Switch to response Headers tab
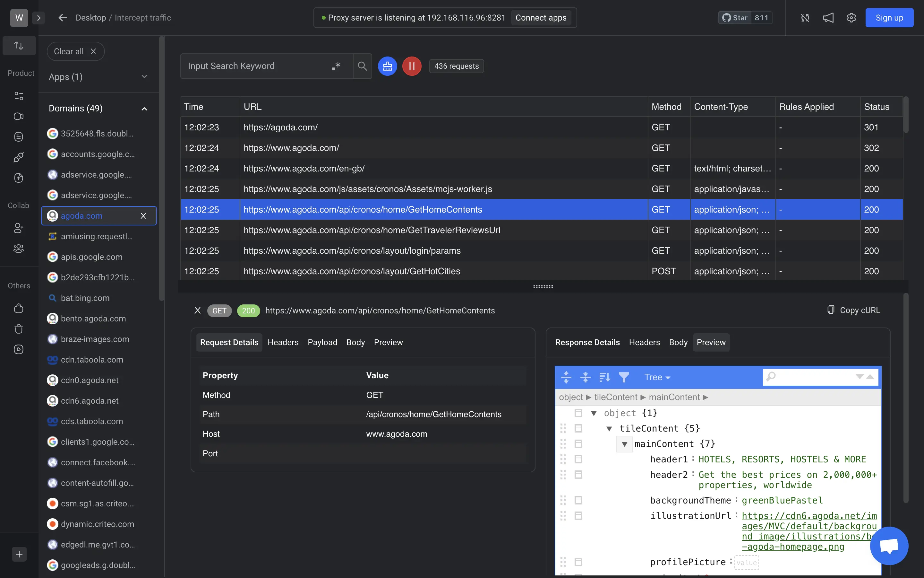The width and height of the screenshot is (924, 578). (645, 343)
